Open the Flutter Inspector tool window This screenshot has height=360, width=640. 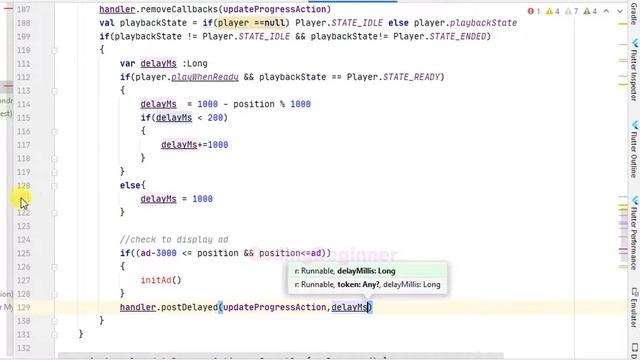(634, 69)
